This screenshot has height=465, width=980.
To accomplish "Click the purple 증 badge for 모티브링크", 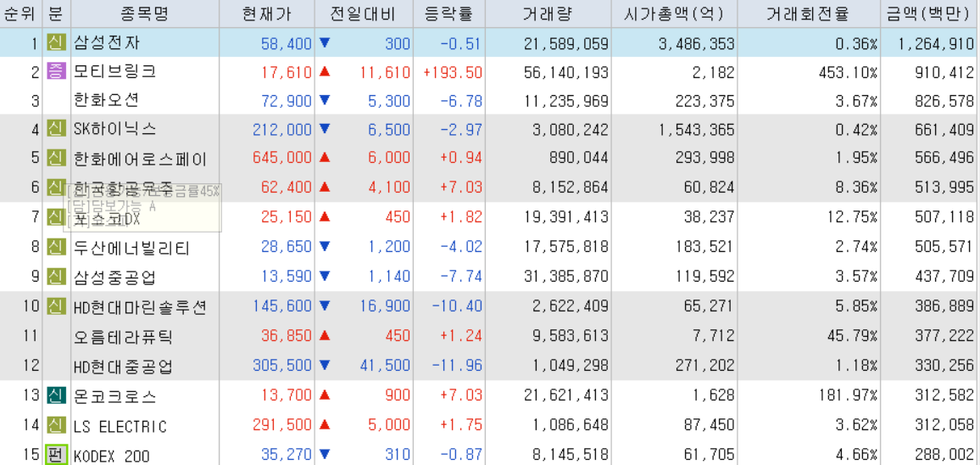I will (x=56, y=72).
